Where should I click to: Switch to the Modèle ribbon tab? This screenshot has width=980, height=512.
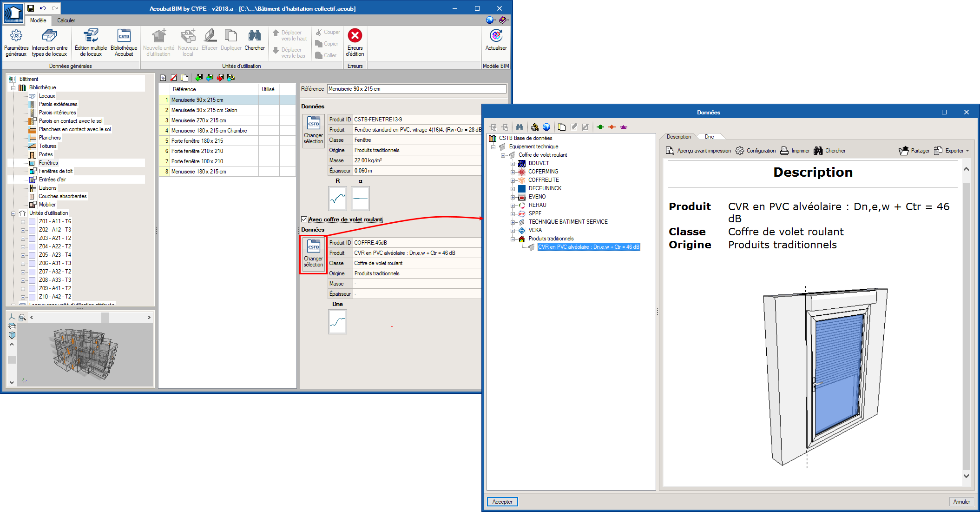[38, 20]
